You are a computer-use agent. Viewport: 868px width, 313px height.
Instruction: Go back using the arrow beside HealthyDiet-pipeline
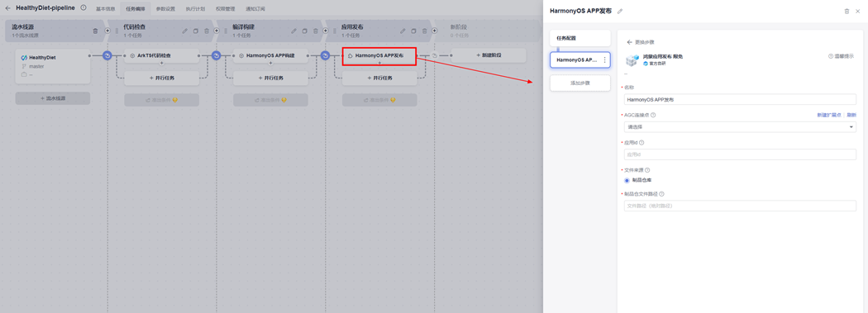pyautogui.click(x=7, y=8)
